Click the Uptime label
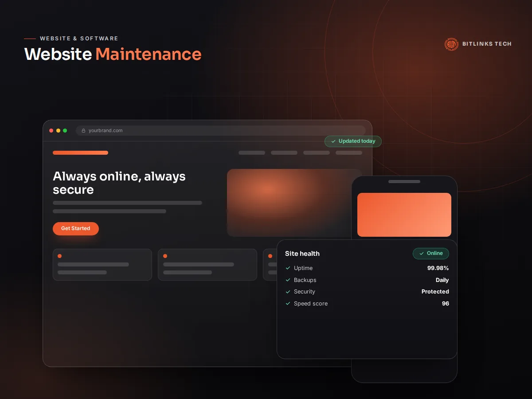 click(303, 268)
